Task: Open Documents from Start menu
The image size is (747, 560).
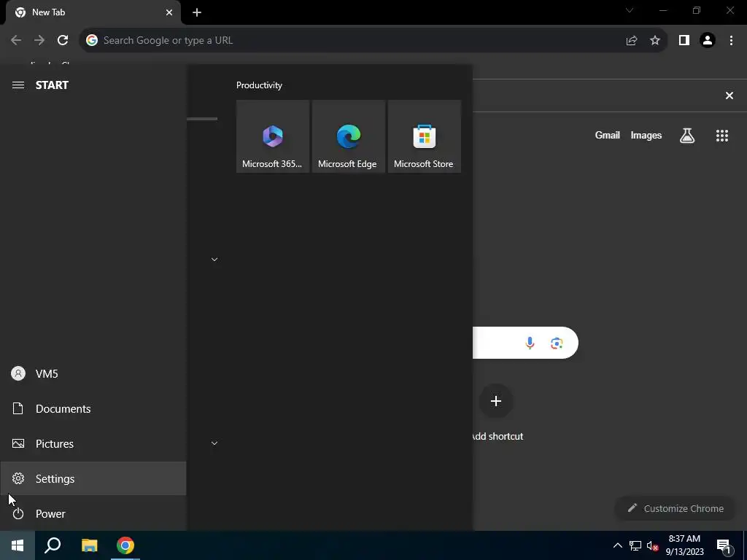Action: (x=93, y=408)
